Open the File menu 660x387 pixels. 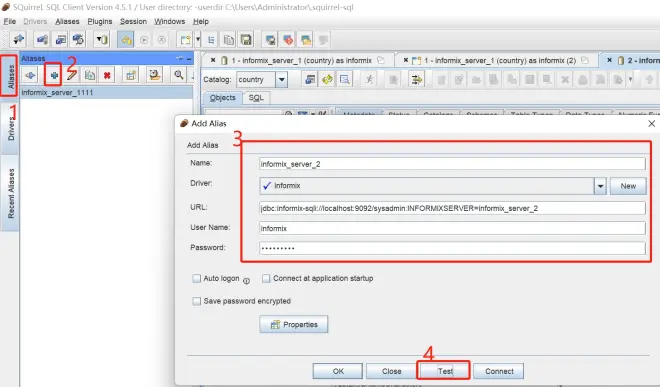[x=10, y=21]
